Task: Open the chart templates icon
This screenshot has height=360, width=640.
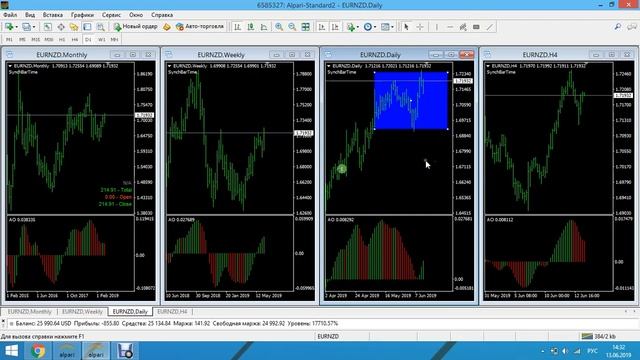Action: click(x=385, y=27)
